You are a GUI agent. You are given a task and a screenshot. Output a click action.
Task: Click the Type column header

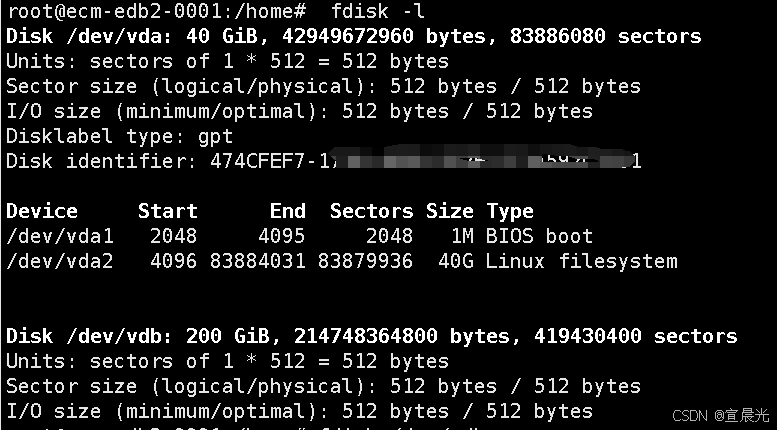click(510, 212)
